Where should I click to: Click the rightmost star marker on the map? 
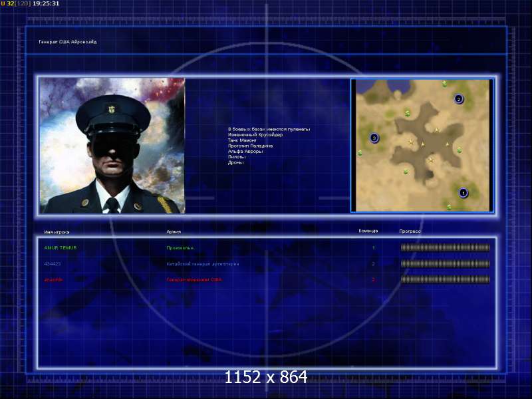tap(447, 144)
